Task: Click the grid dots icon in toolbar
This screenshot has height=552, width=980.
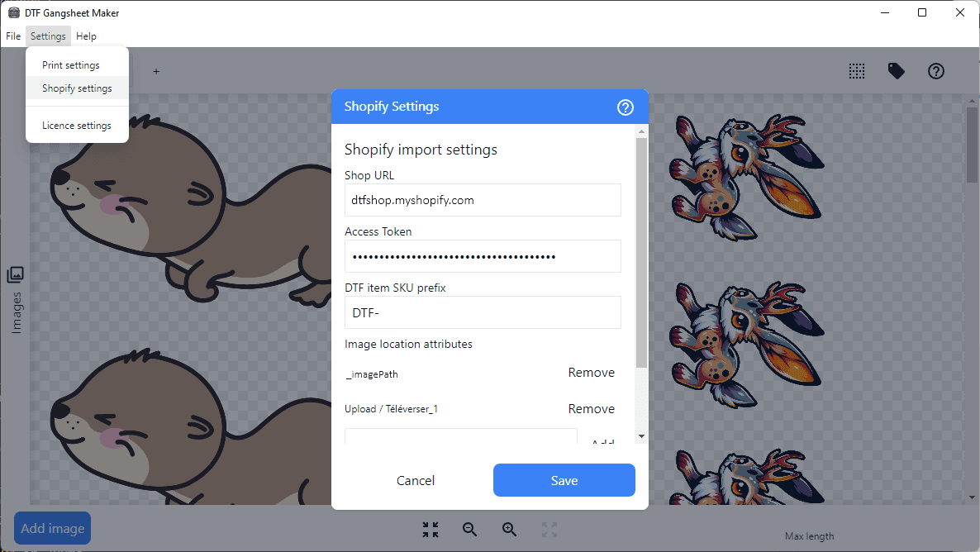Action: click(x=857, y=71)
